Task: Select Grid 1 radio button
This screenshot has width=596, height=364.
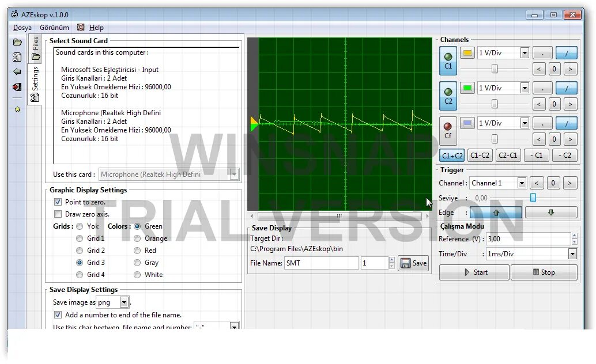Action: [80, 238]
